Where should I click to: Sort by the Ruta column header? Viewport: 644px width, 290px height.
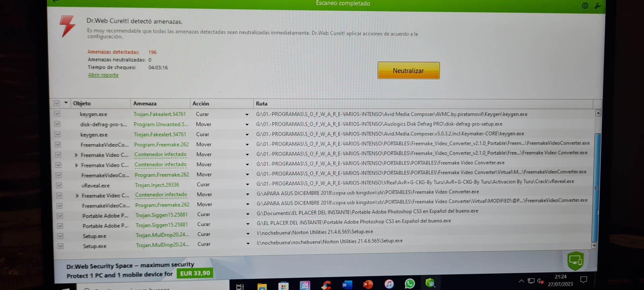click(x=423, y=104)
